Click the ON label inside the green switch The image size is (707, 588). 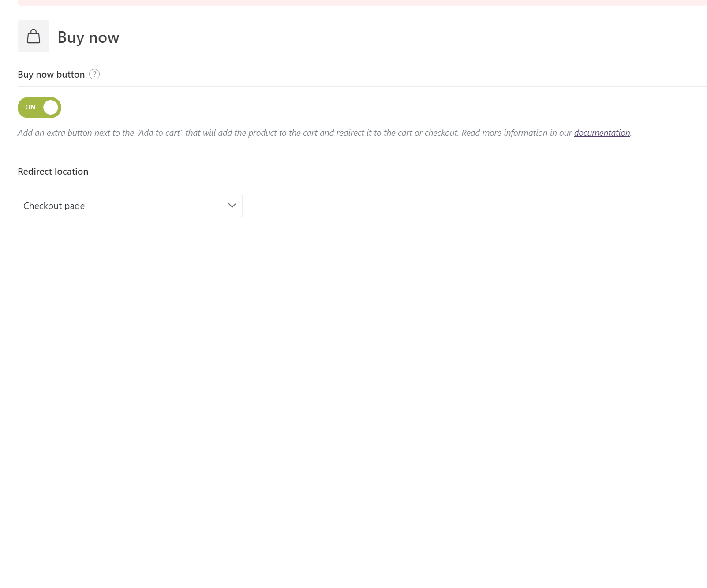30,107
